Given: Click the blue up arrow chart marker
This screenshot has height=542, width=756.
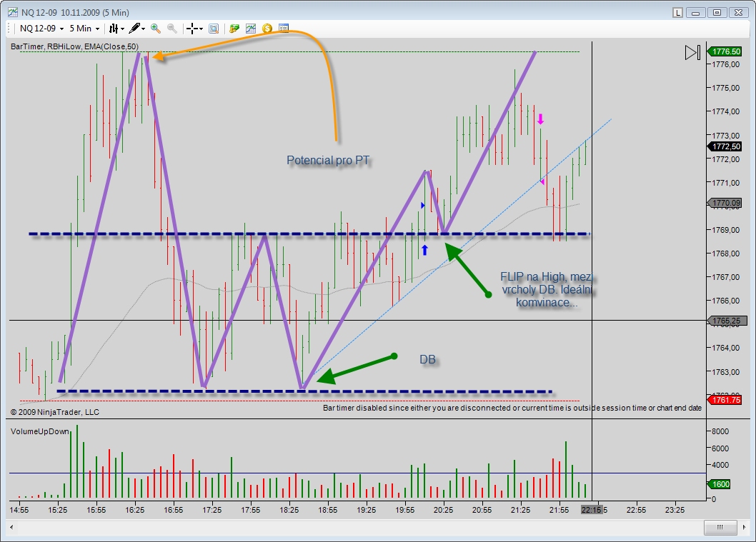Looking at the screenshot, I should coord(424,250).
